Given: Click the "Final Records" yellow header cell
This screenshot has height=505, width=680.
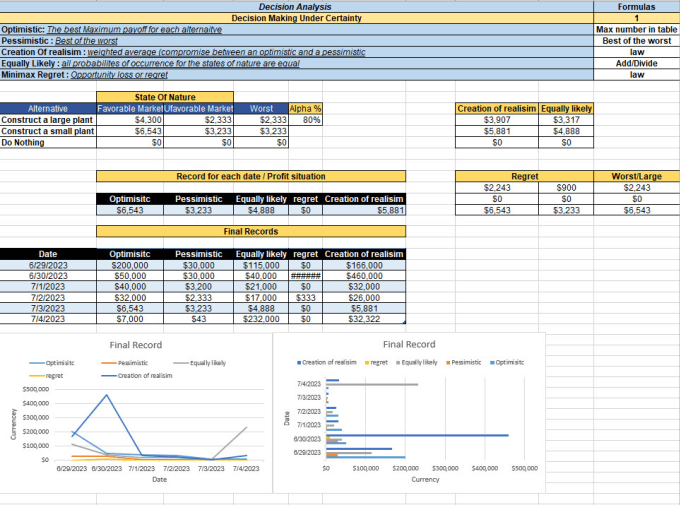Looking at the screenshot, I should point(251,231).
